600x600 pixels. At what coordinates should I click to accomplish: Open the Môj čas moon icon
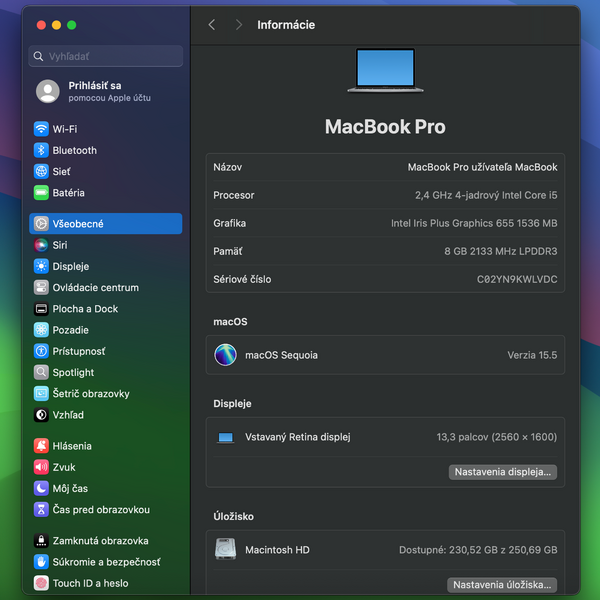[x=41, y=488]
